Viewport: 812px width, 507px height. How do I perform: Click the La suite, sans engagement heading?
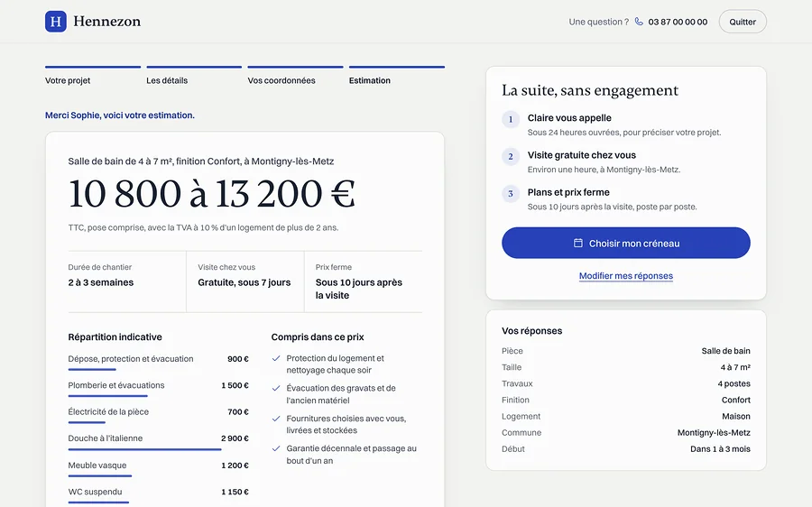(590, 90)
